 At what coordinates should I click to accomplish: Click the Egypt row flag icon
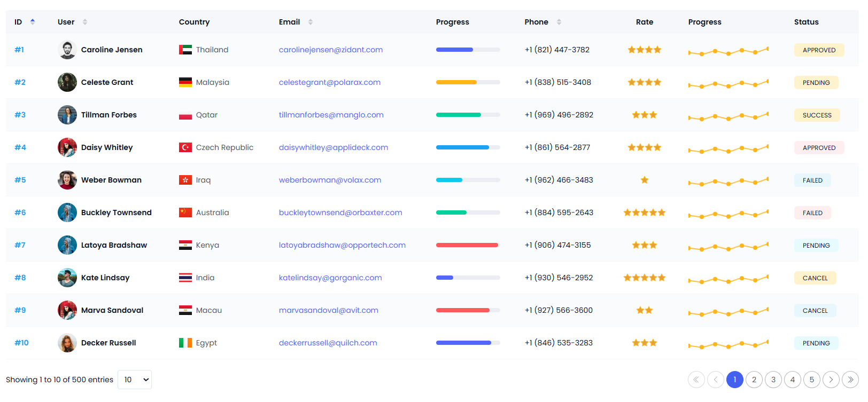pos(185,343)
